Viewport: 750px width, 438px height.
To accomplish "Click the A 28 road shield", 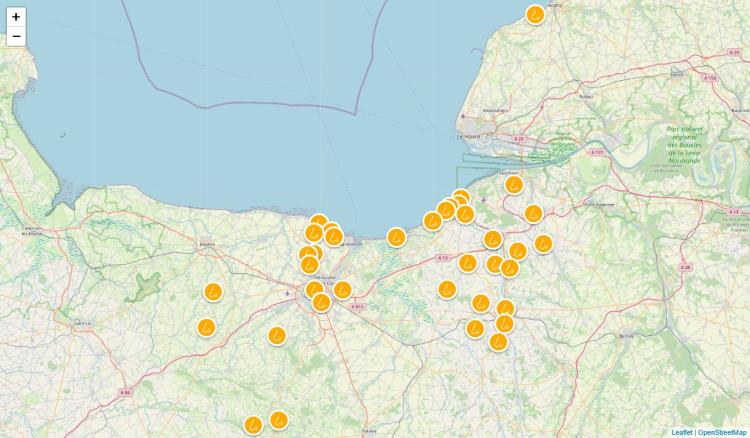I will [685, 268].
